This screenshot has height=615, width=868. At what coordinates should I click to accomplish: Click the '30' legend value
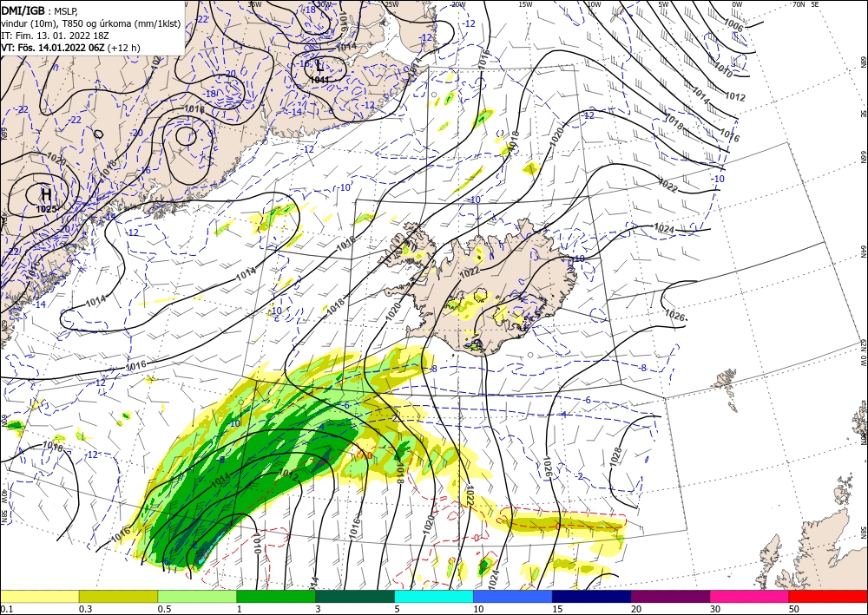715,609
